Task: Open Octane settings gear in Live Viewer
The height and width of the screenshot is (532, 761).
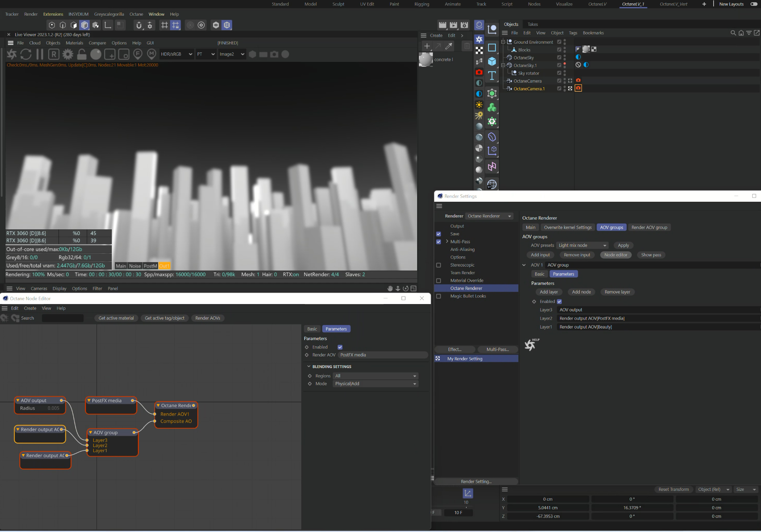Action: [67, 54]
